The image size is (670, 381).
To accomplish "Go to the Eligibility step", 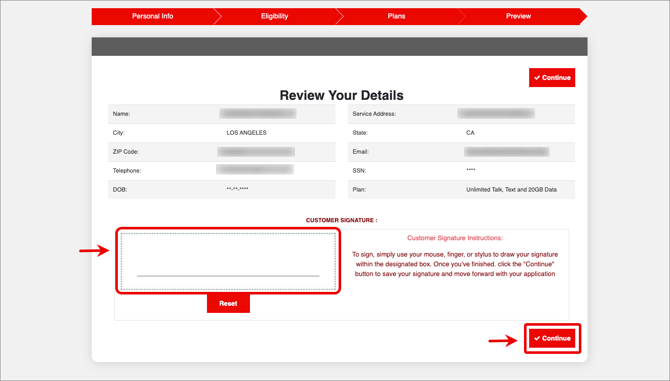I will [x=275, y=16].
